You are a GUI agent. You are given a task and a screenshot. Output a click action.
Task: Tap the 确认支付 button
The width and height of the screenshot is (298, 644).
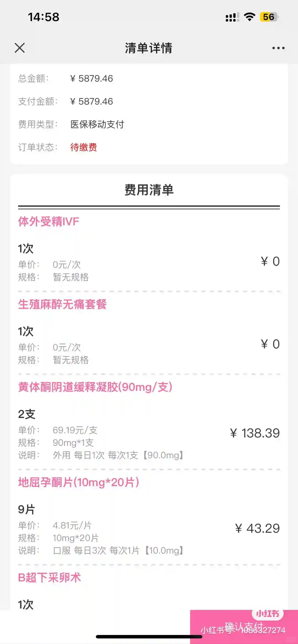[x=244, y=626]
